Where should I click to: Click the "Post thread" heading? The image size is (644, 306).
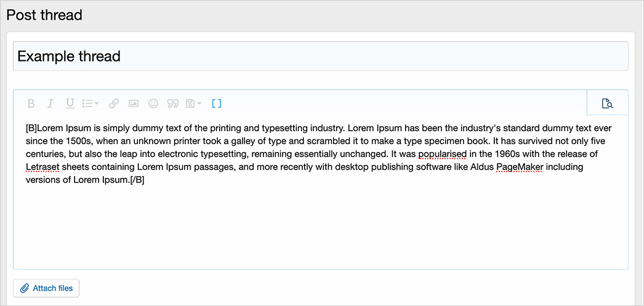(44, 15)
